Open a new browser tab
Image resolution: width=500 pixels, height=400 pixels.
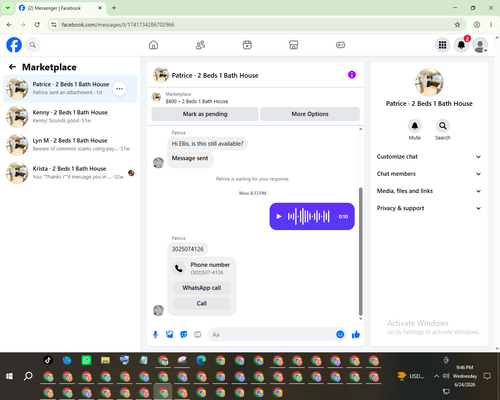point(114,8)
